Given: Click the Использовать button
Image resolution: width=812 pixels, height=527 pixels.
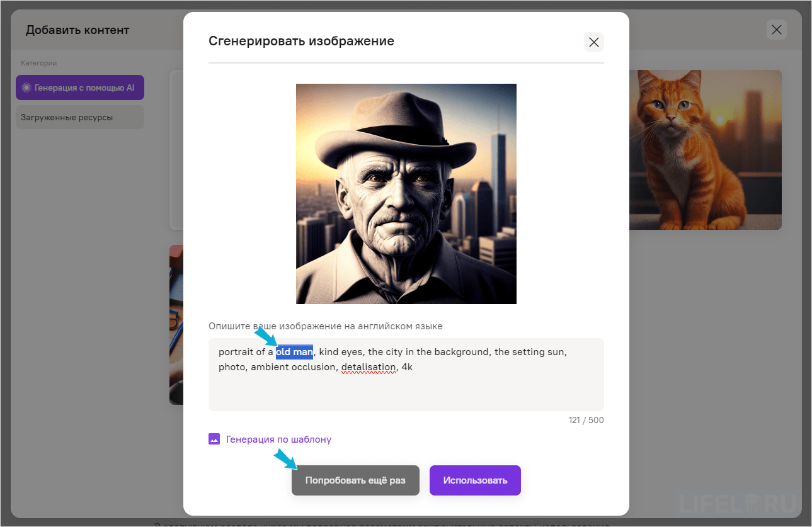Looking at the screenshot, I should [x=475, y=480].
